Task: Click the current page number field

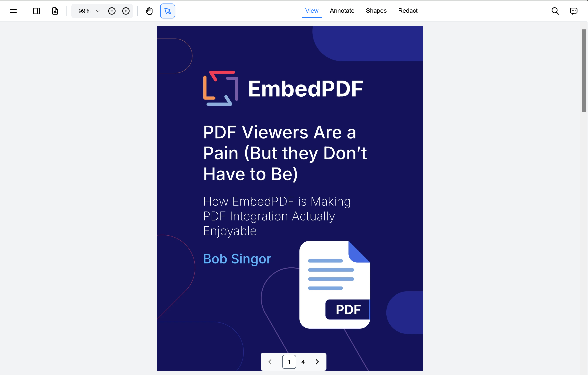Action: (289, 362)
